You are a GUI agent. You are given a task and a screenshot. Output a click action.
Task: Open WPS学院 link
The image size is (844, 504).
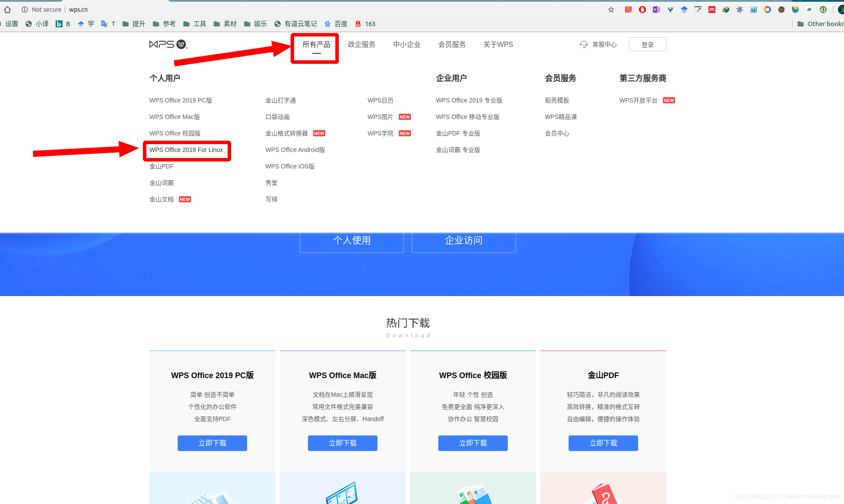(381, 133)
